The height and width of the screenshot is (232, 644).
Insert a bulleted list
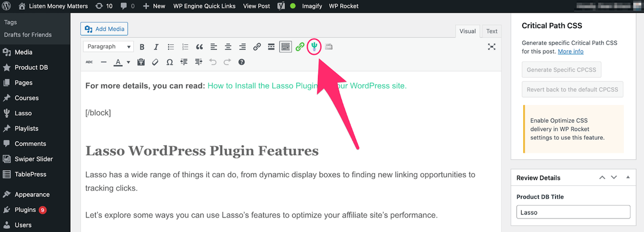(x=171, y=47)
